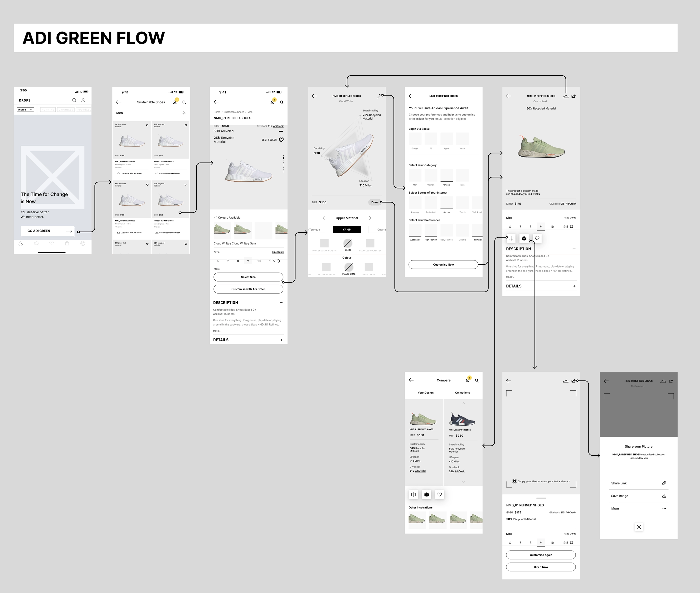Toggle the BEST SELLER heart on product page
700x593 pixels.
point(282,140)
